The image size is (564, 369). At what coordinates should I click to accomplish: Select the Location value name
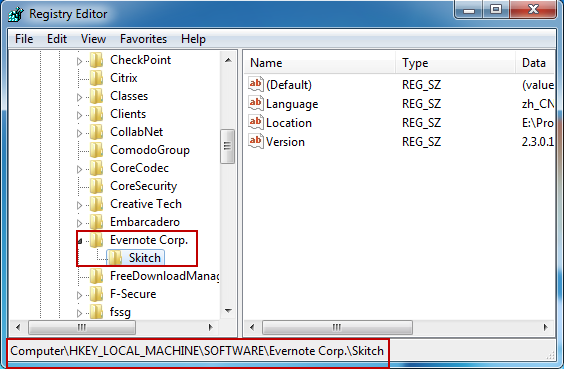[289, 123]
